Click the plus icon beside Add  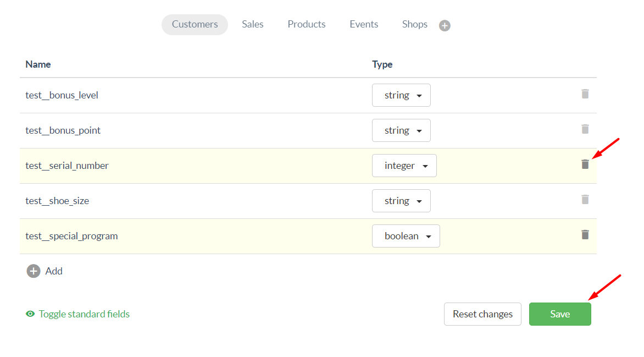[33, 271]
